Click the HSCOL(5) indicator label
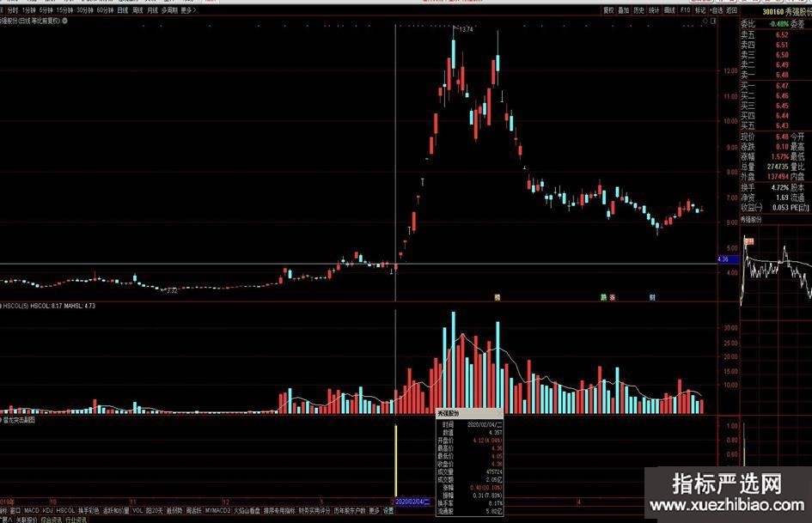Screen dimensions: 812x523 [15, 306]
